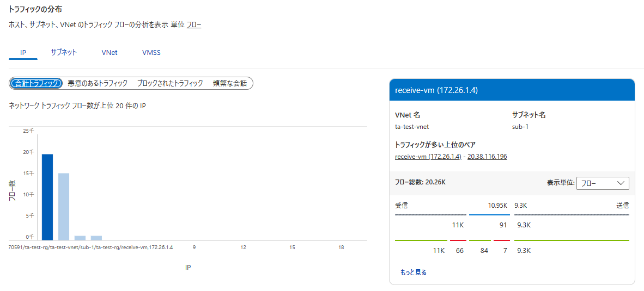Click the second light blue bar near 15千

(x=64, y=207)
